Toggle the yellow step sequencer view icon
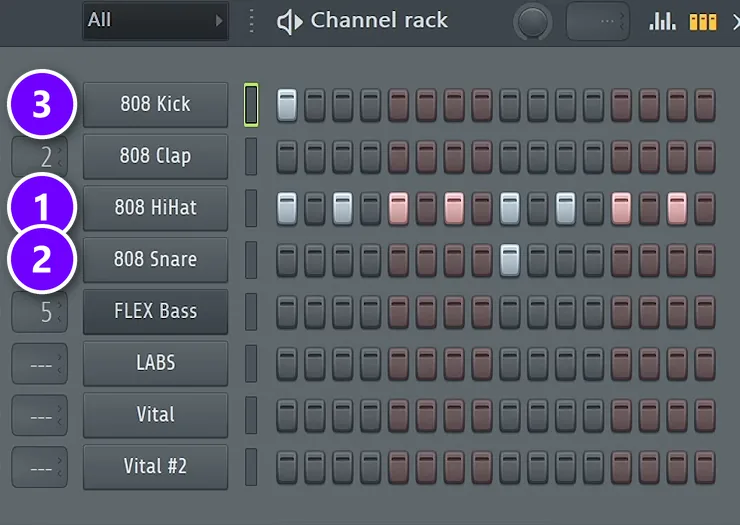This screenshot has width=740, height=525. (x=703, y=22)
